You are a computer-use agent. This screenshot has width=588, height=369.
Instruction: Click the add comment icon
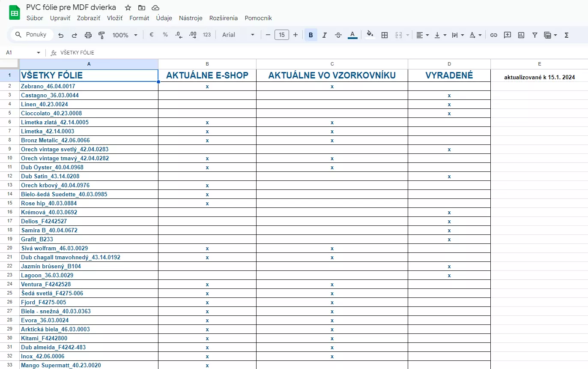pyautogui.click(x=507, y=35)
